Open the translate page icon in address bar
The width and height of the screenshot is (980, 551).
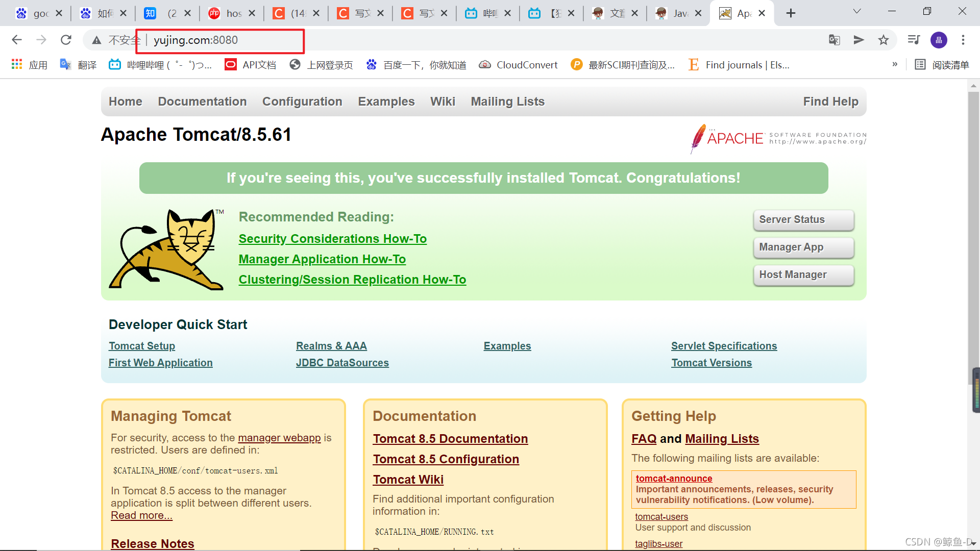coord(834,40)
